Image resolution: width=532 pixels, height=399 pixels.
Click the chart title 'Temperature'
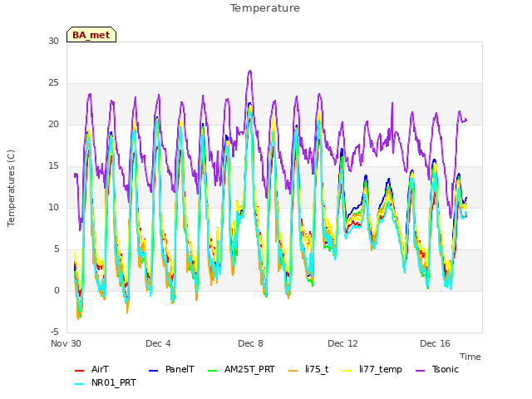click(265, 8)
